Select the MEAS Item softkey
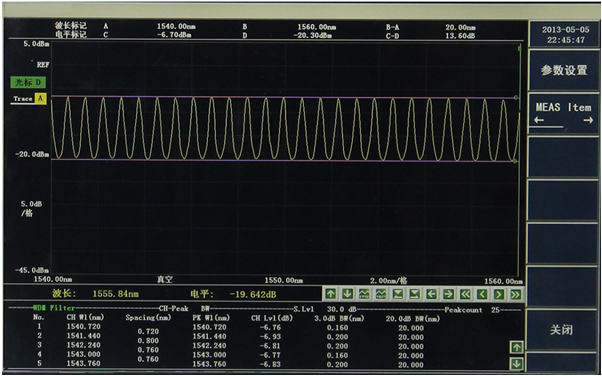This screenshot has width=602, height=376. pyautogui.click(x=564, y=113)
